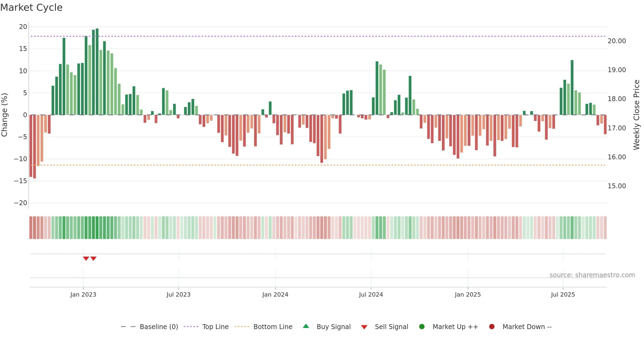Click the −20 tick on Change axis
Image resolution: width=644 pixels, height=362 pixels.
pyautogui.click(x=21, y=203)
